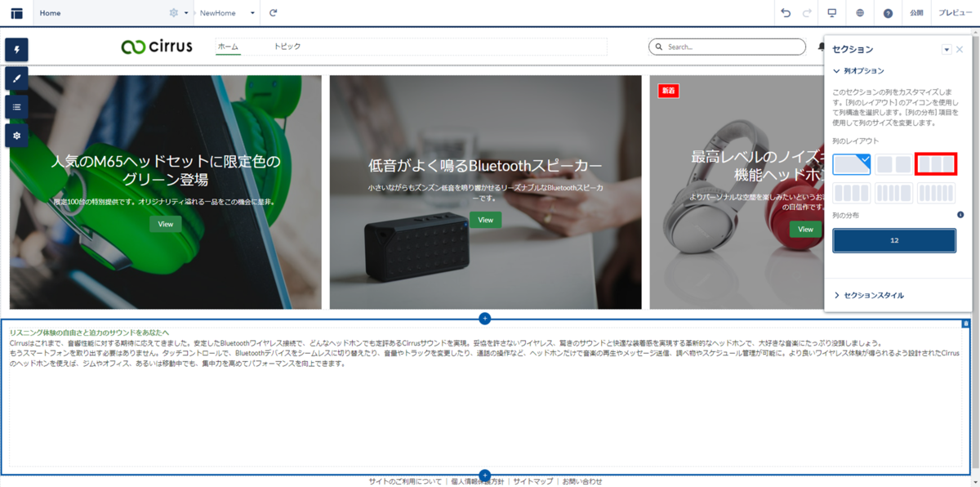Click the Cirrus logo
980x487 pixels.
157,47
